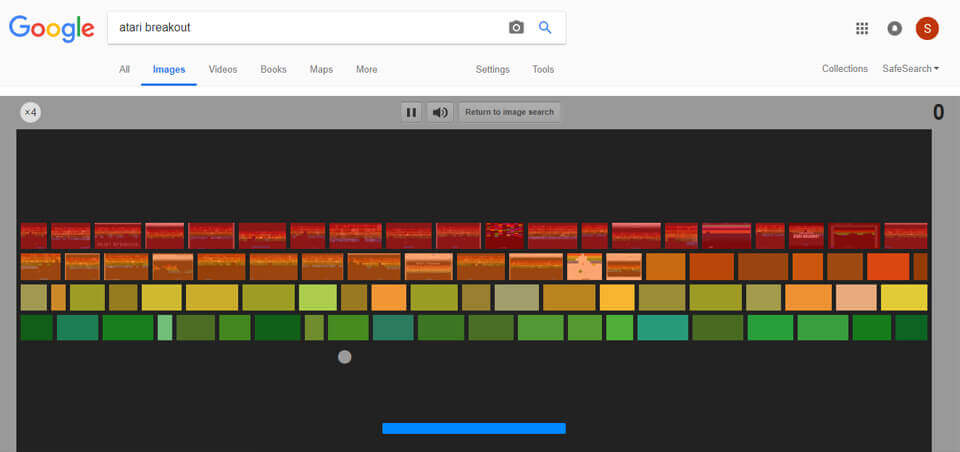Click Return to image search button

(x=509, y=112)
